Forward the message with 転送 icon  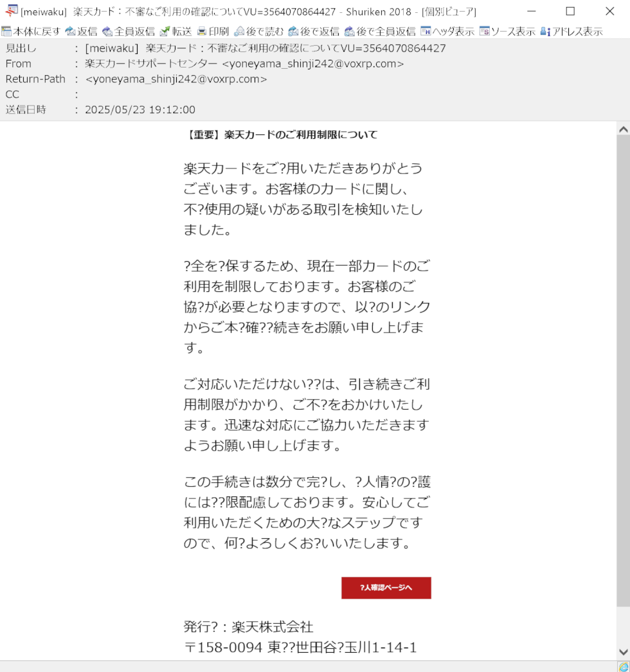click(x=165, y=32)
